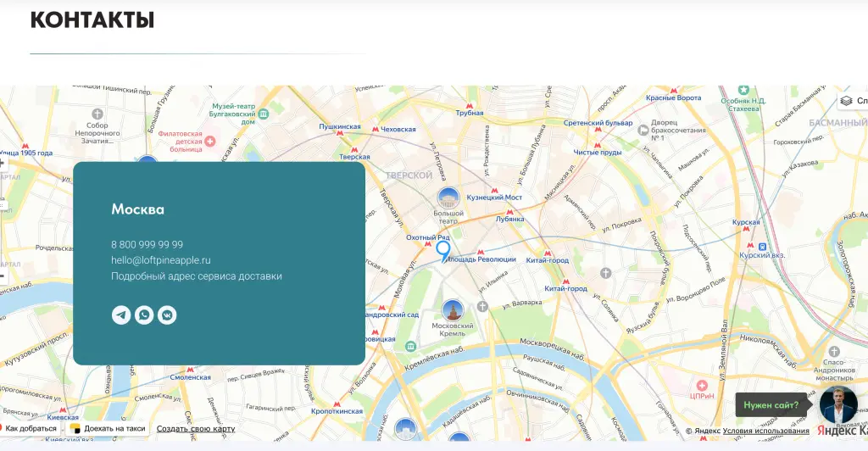Click the "Кремлёвская наб." embankment label
The image size is (868, 451).
435,359
